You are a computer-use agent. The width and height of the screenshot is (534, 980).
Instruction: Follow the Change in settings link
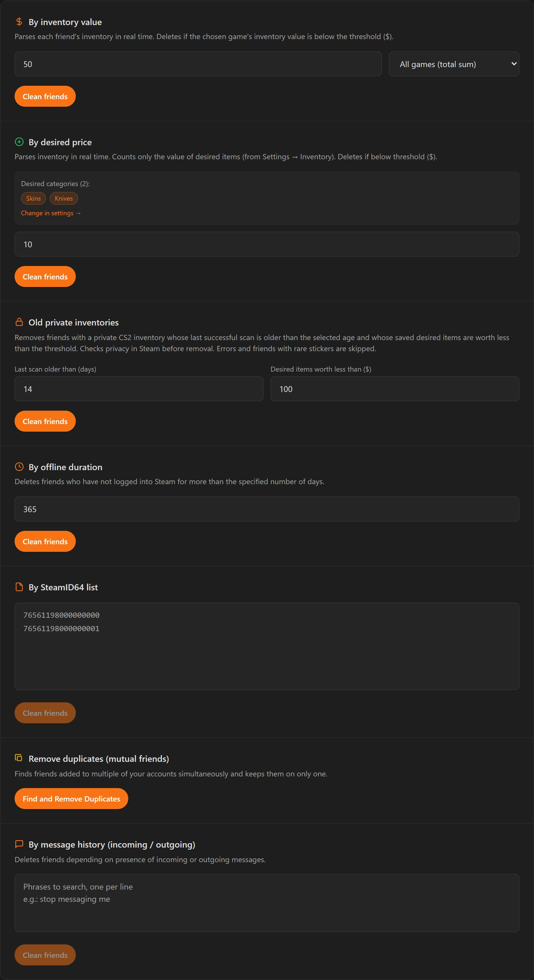(51, 213)
